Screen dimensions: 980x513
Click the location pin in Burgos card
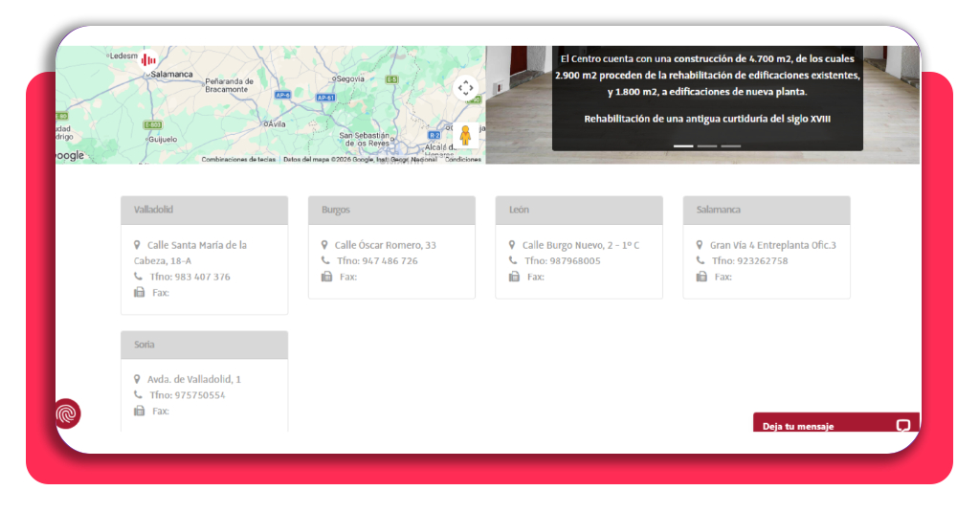pos(324,245)
